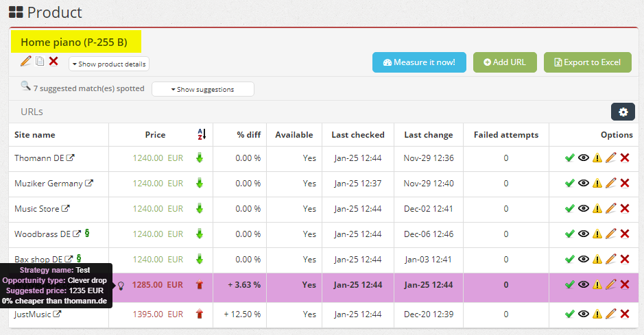Edit Muziker Germany row with pencil icon
The image size is (644, 335).
610,183
